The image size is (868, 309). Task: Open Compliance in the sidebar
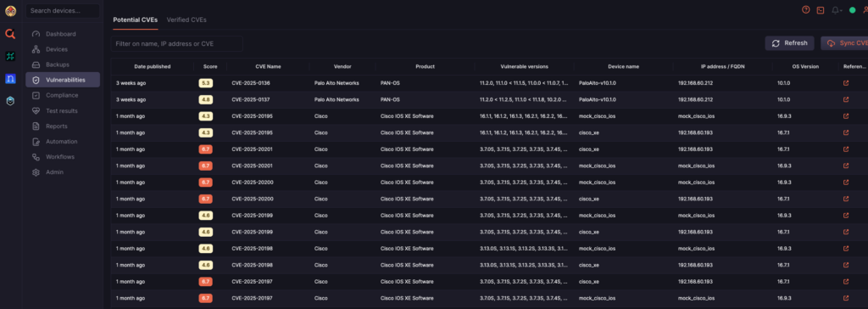[x=63, y=95]
